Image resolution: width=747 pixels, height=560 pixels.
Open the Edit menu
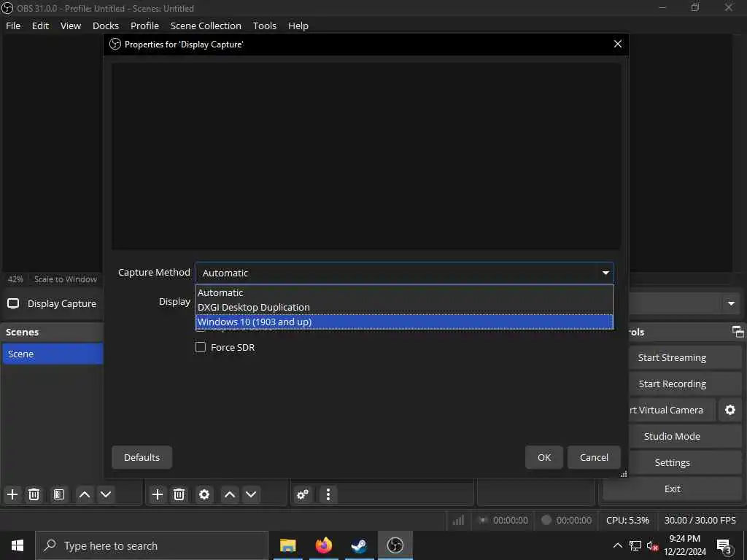41,26
